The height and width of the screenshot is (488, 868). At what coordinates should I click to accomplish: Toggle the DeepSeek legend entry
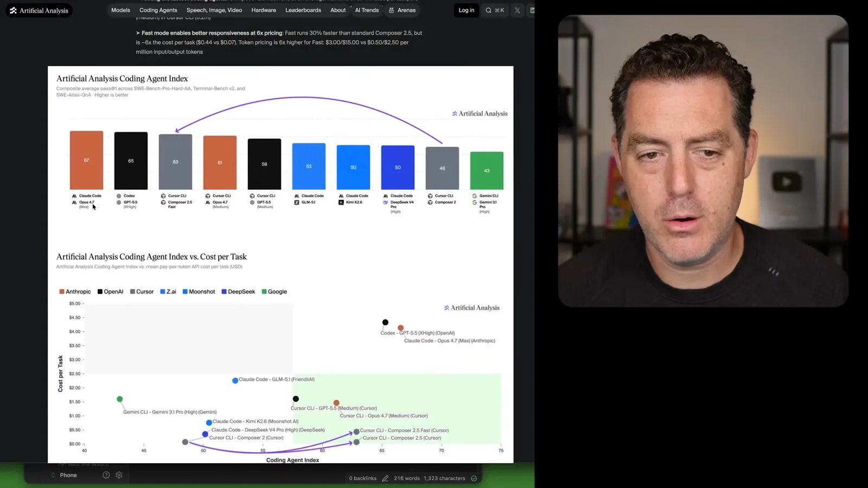click(238, 292)
